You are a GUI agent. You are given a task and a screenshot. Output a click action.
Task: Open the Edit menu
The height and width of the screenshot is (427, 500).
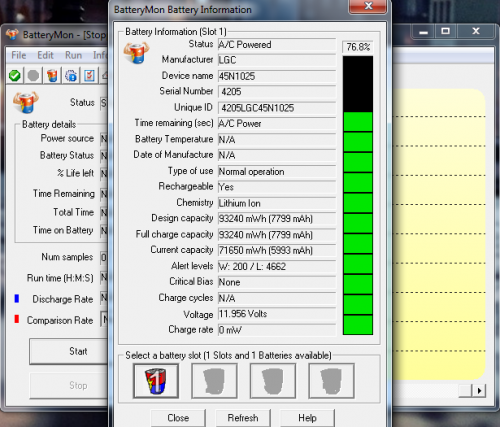[x=45, y=55]
